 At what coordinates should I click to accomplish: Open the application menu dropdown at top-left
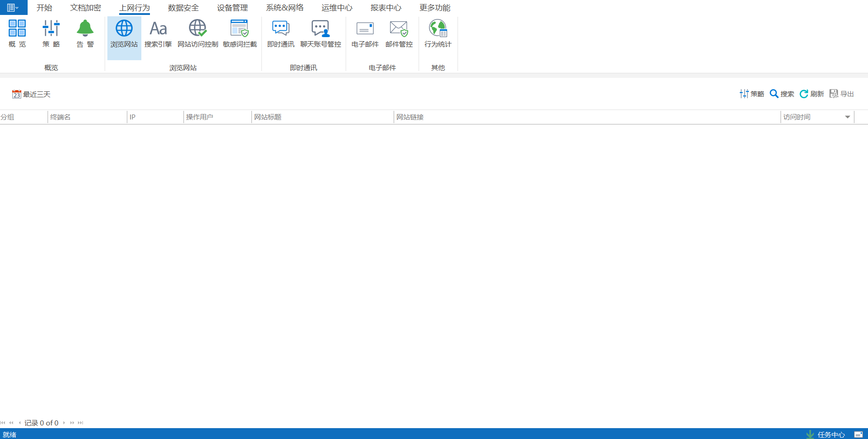point(13,8)
